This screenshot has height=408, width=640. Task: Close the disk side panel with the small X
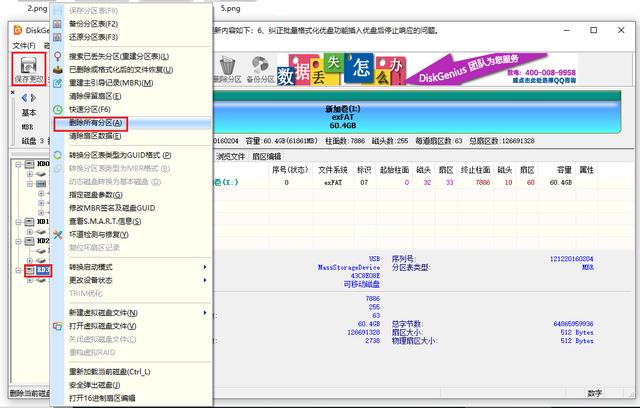13,93
